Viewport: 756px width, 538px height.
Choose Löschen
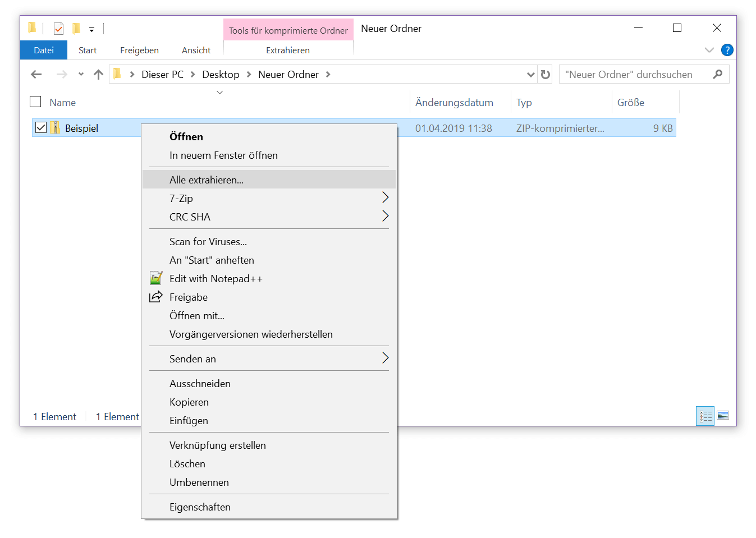coord(269,463)
